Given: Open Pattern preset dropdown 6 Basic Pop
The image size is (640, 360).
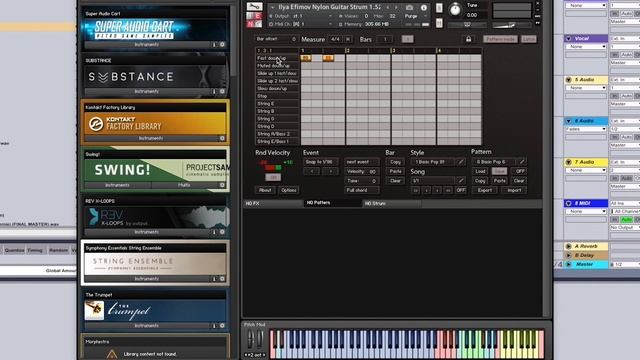Looking at the screenshot, I should pos(494,162).
